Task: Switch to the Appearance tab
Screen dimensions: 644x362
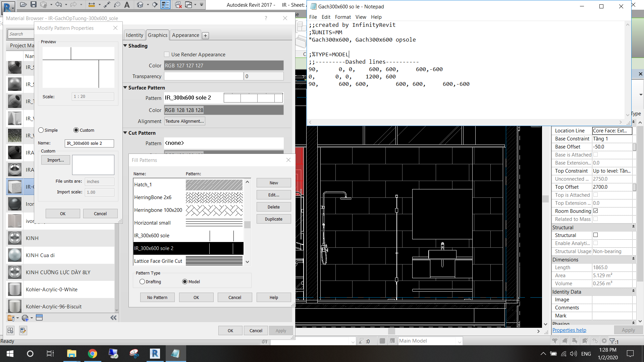Action: tap(185, 35)
